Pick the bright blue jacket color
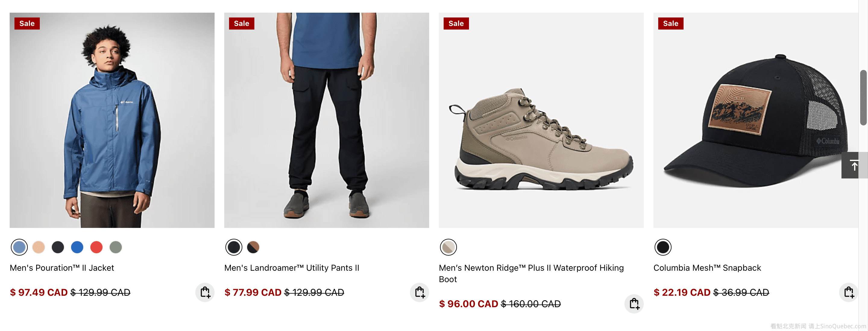868x331 pixels. coord(77,247)
